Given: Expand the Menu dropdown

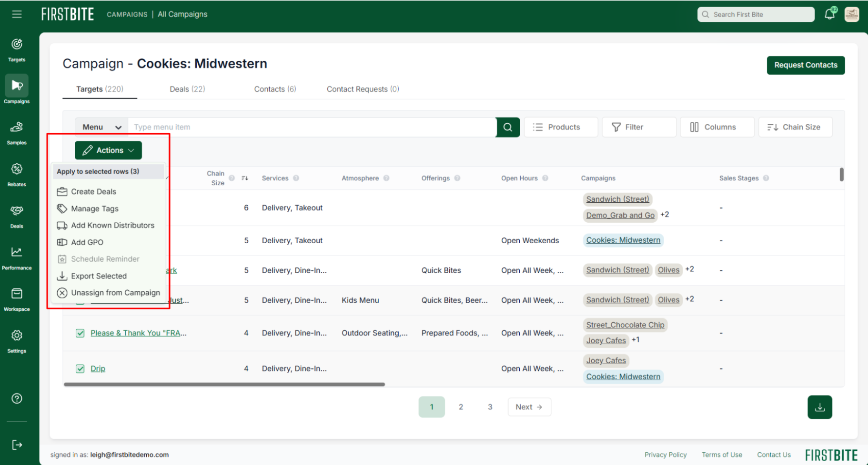Looking at the screenshot, I should pos(101,127).
